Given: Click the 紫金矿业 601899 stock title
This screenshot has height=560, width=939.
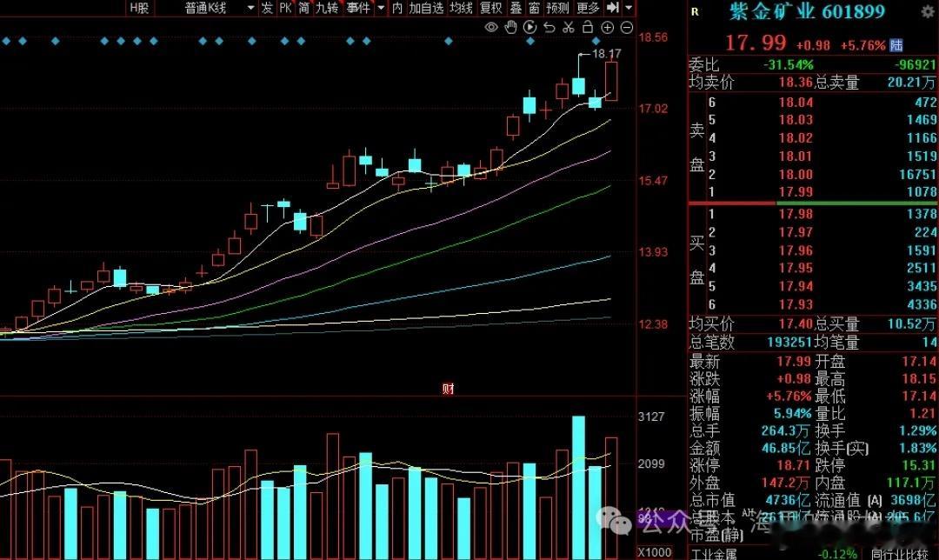Looking at the screenshot, I should (807, 11).
